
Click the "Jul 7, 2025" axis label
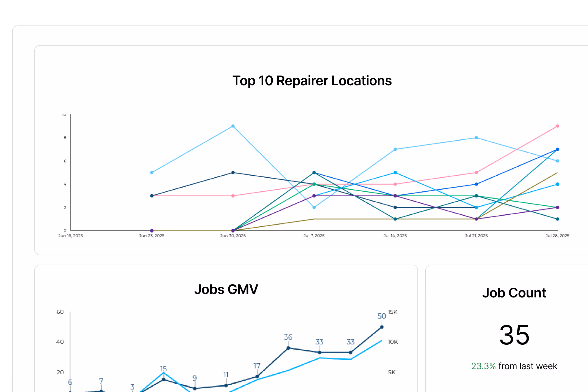click(314, 235)
